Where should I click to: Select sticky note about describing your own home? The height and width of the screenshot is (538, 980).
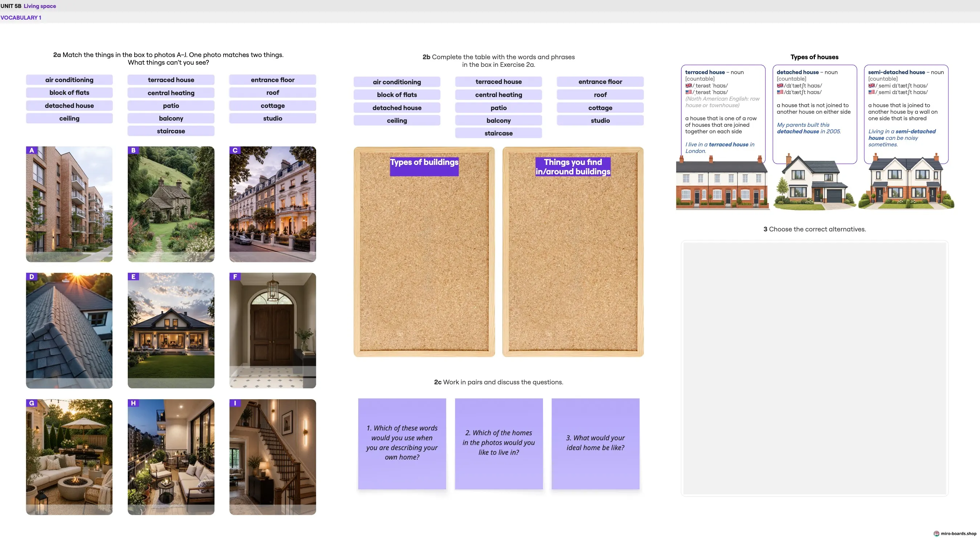(402, 444)
